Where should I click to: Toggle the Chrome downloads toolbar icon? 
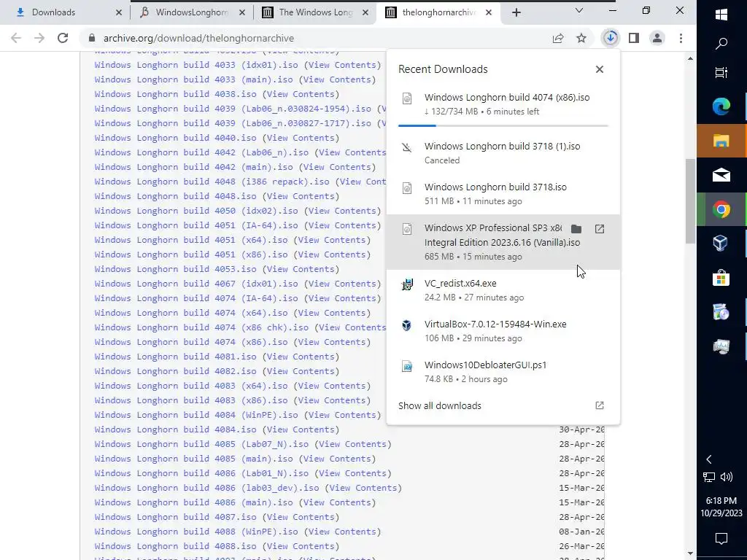click(x=611, y=38)
